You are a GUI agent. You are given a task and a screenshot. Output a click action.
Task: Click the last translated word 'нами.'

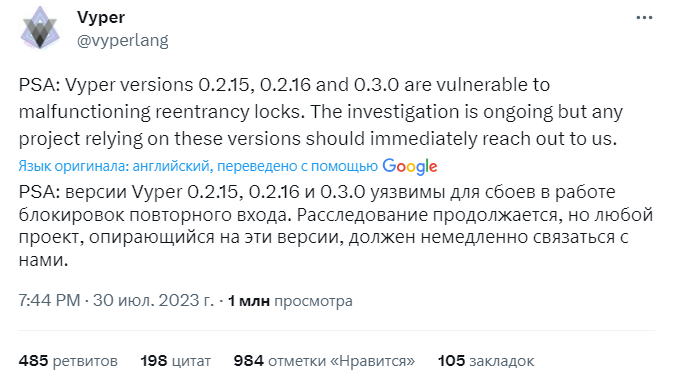point(43,260)
